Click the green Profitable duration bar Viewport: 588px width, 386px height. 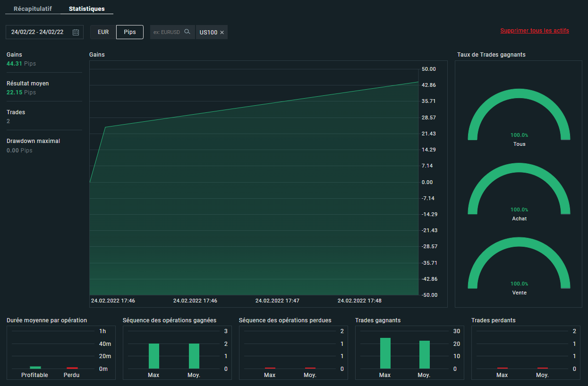click(x=35, y=367)
